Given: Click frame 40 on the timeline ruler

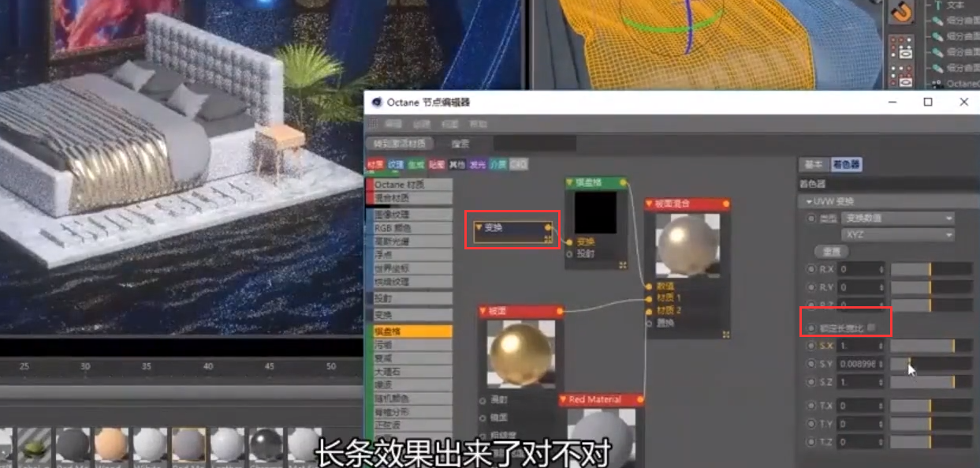Looking at the screenshot, I should (208, 367).
